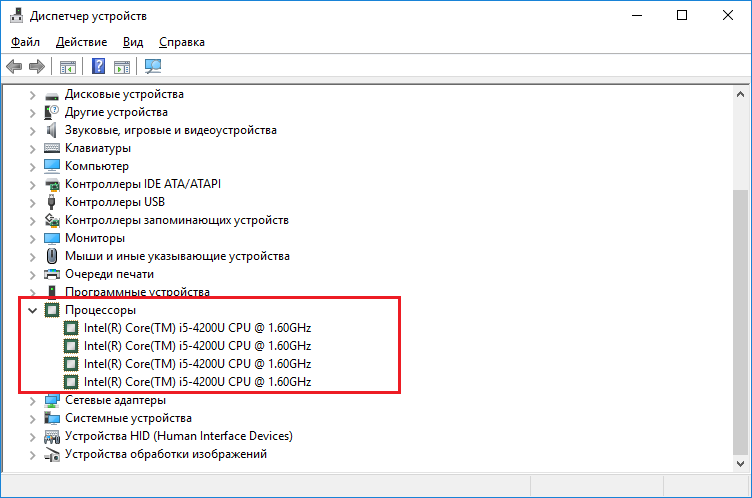
Task: Click the Мониторы display icon
Action: (x=52, y=238)
